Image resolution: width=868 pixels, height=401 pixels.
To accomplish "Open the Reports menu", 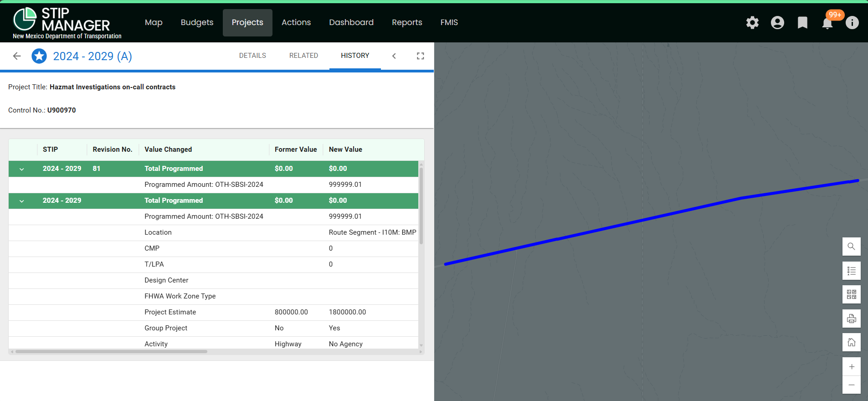I will (407, 22).
